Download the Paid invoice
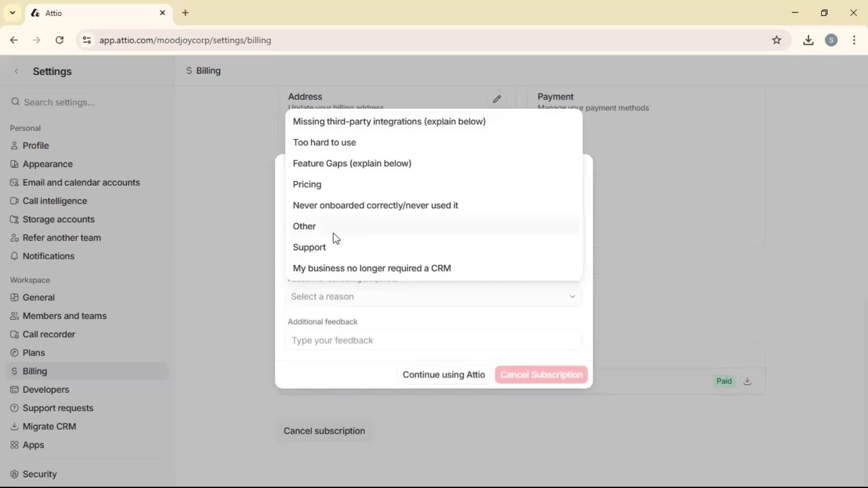 coord(748,381)
